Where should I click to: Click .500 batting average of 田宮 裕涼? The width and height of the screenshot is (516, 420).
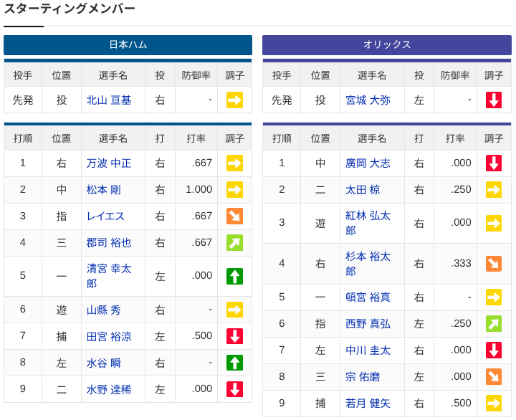(202, 335)
